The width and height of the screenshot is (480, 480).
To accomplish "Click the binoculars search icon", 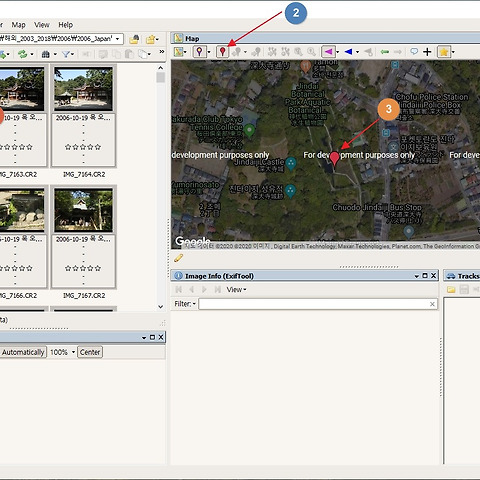I will point(46,54).
